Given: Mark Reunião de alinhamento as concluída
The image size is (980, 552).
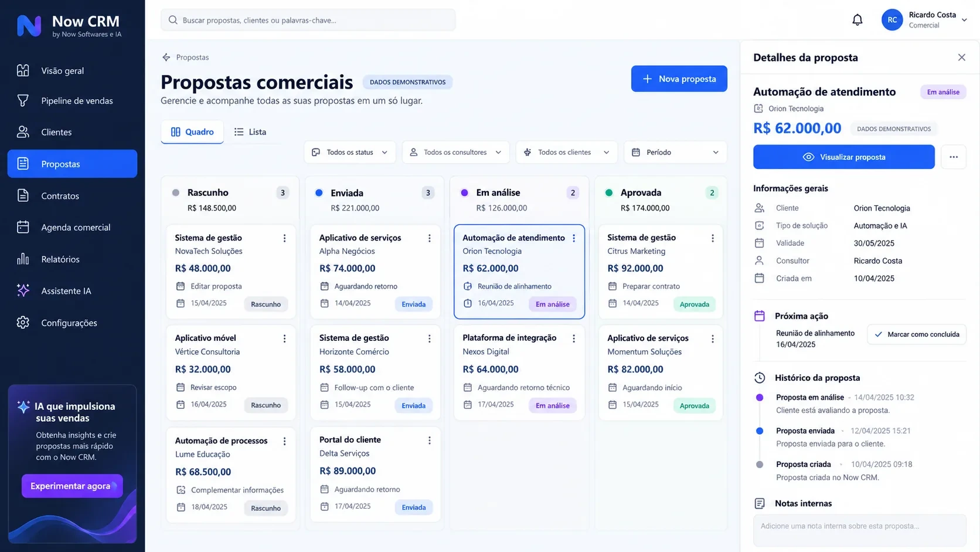Looking at the screenshot, I should [917, 334].
